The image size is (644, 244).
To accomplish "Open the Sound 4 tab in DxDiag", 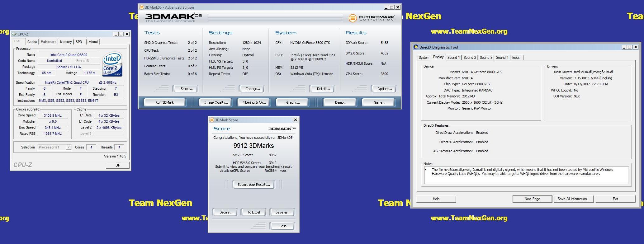I will pos(502,58).
